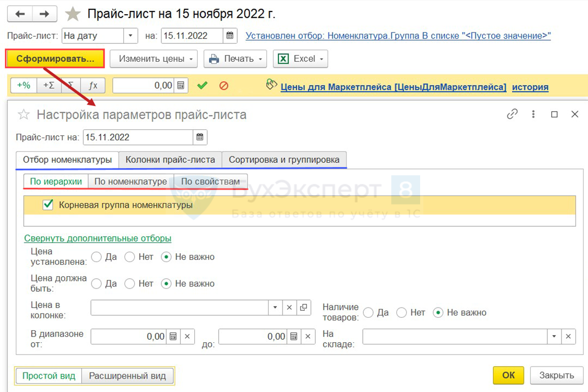Open calendar for the top date field
The height and width of the screenshot is (392, 588).
pos(230,36)
